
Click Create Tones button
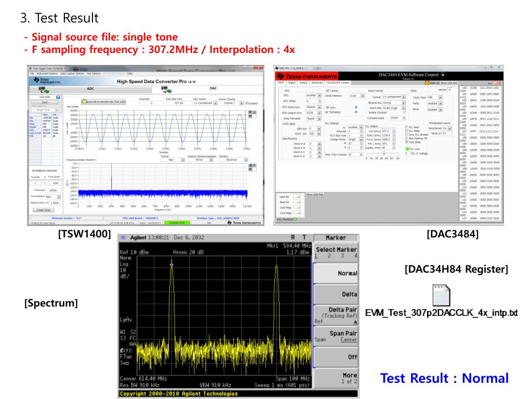coord(44,210)
